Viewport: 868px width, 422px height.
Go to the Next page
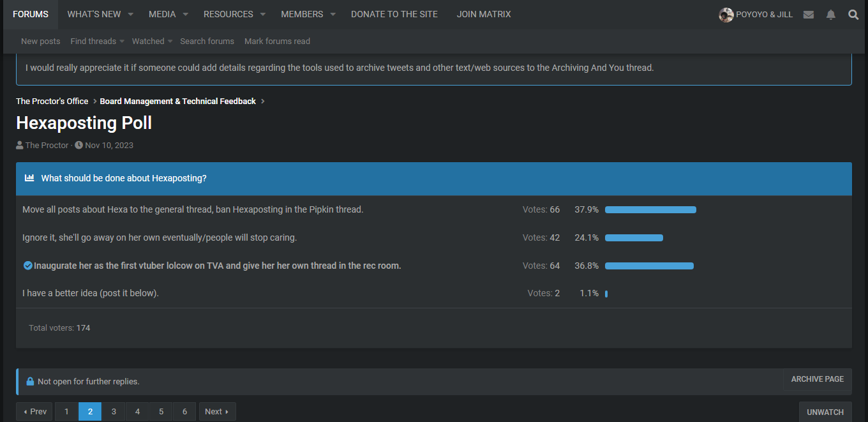coord(217,412)
